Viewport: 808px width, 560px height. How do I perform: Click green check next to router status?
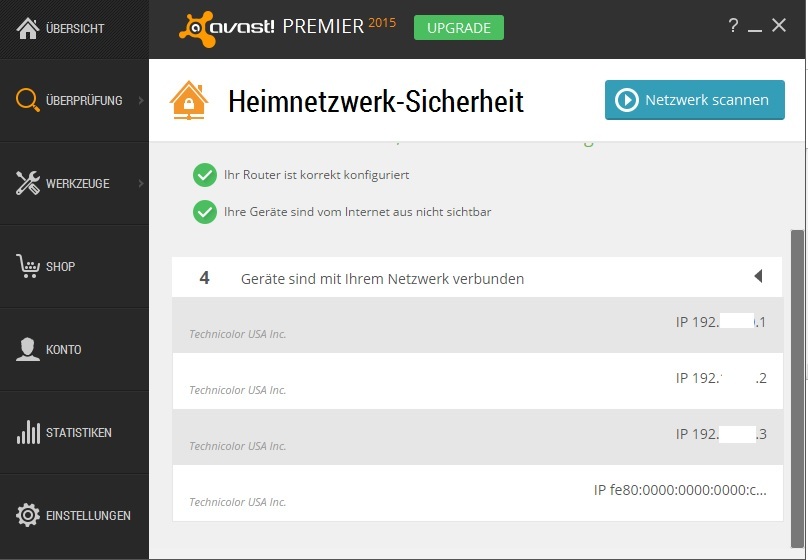pyautogui.click(x=205, y=175)
